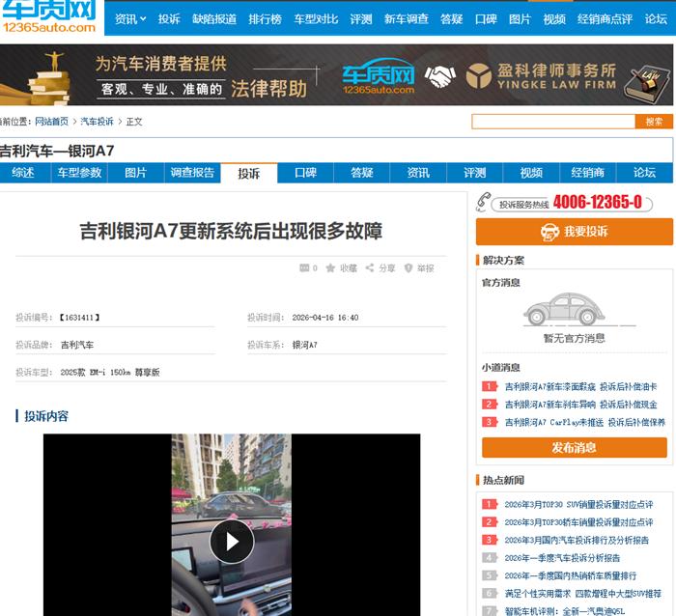Image resolution: width=676 pixels, height=616 pixels.
Task: Open the 排行榜 menu item
Action: [x=265, y=18]
